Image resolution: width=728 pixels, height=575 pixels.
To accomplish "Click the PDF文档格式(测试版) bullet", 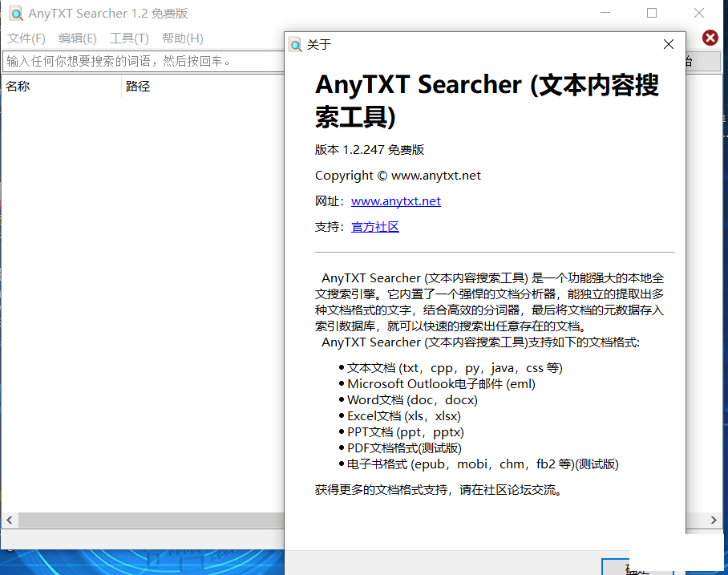I will tap(400, 448).
